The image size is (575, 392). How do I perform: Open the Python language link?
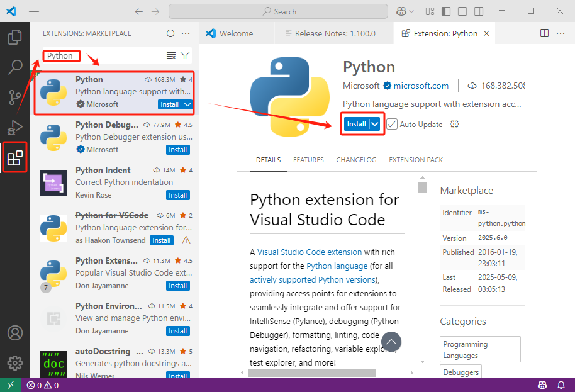pyautogui.click(x=337, y=266)
